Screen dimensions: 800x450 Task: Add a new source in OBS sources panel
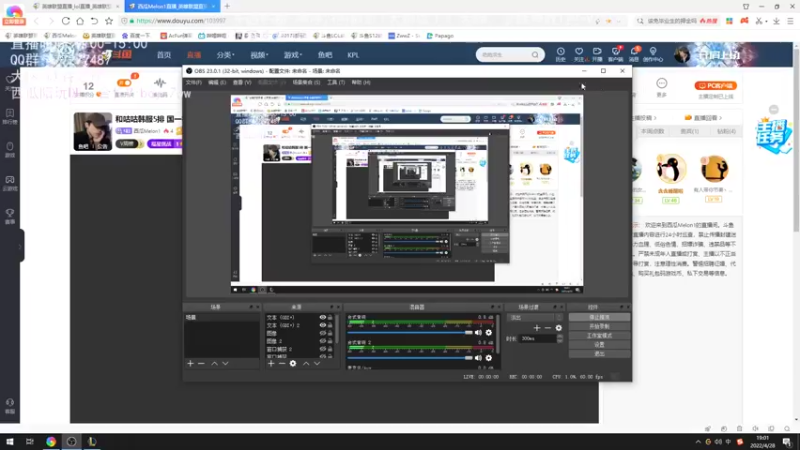[271, 363]
